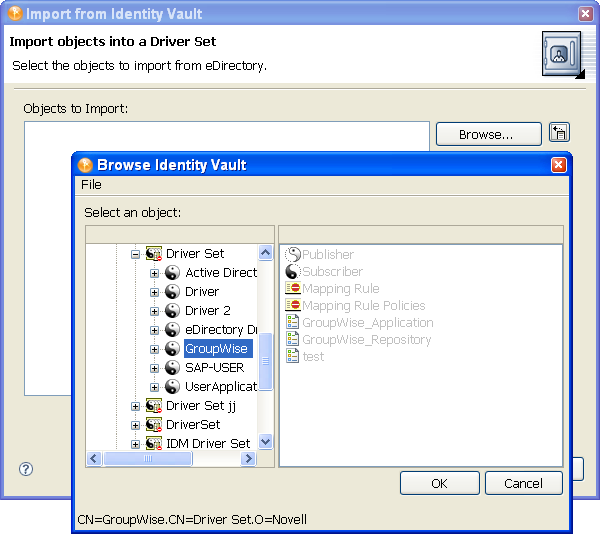The image size is (600, 534).
Task: Click the Publisher channel icon
Action: pos(293,254)
